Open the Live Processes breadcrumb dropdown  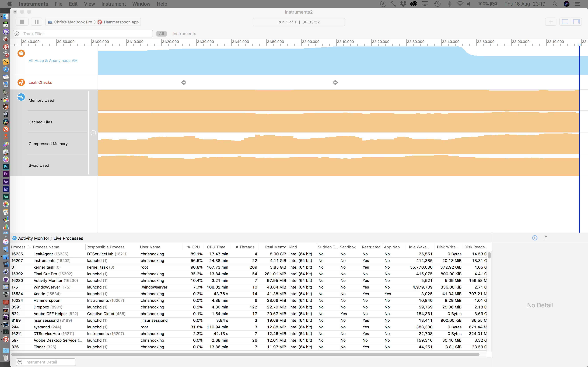click(x=68, y=238)
